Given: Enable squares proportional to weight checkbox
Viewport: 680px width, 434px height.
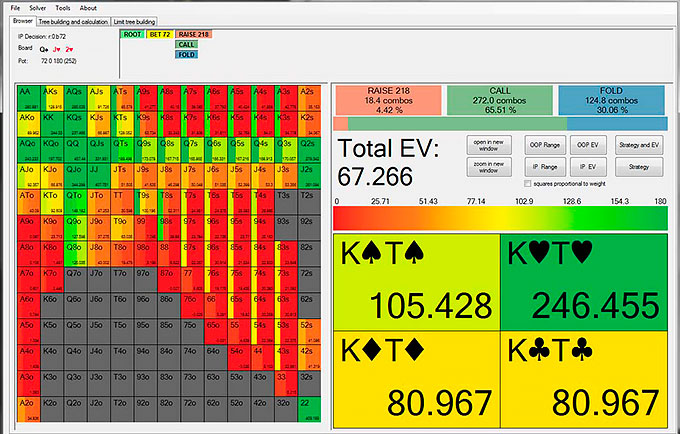Looking at the screenshot, I should [x=529, y=183].
